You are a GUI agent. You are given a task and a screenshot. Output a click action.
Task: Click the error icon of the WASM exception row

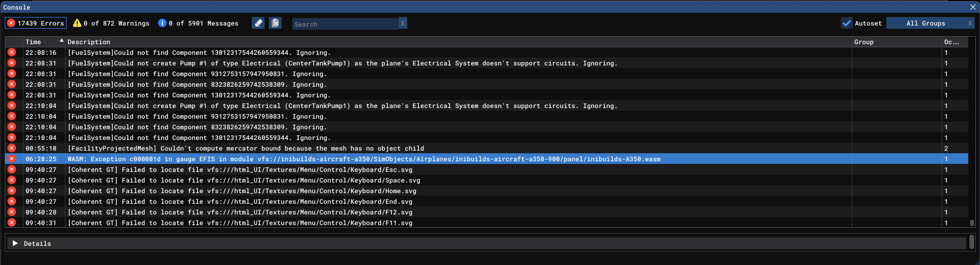click(x=12, y=159)
